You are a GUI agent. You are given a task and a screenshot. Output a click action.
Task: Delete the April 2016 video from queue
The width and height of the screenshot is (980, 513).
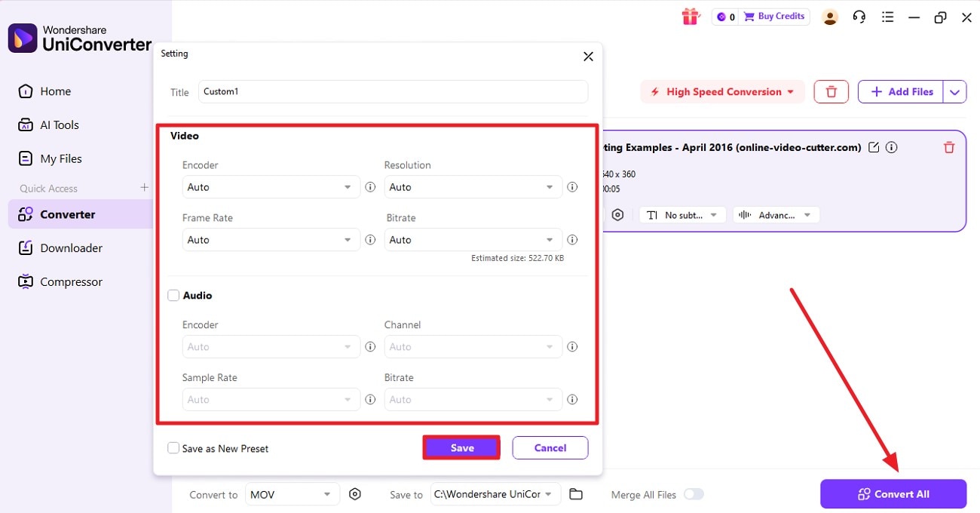tap(948, 147)
